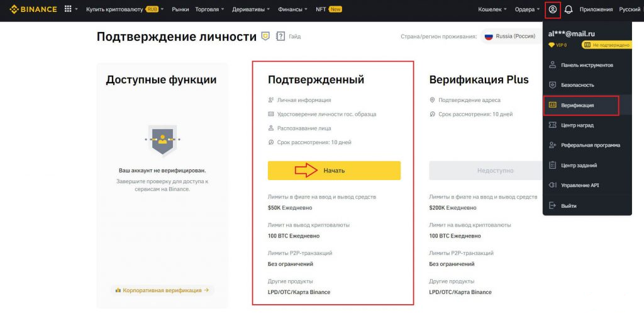Open the Русский language selector
The image size is (644, 313).
[x=629, y=9]
